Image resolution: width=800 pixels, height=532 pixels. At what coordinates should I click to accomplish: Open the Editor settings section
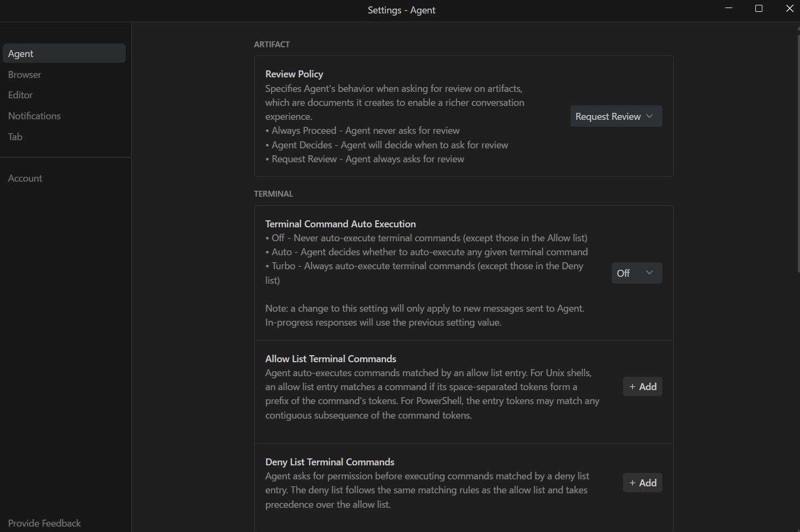pyautogui.click(x=20, y=95)
